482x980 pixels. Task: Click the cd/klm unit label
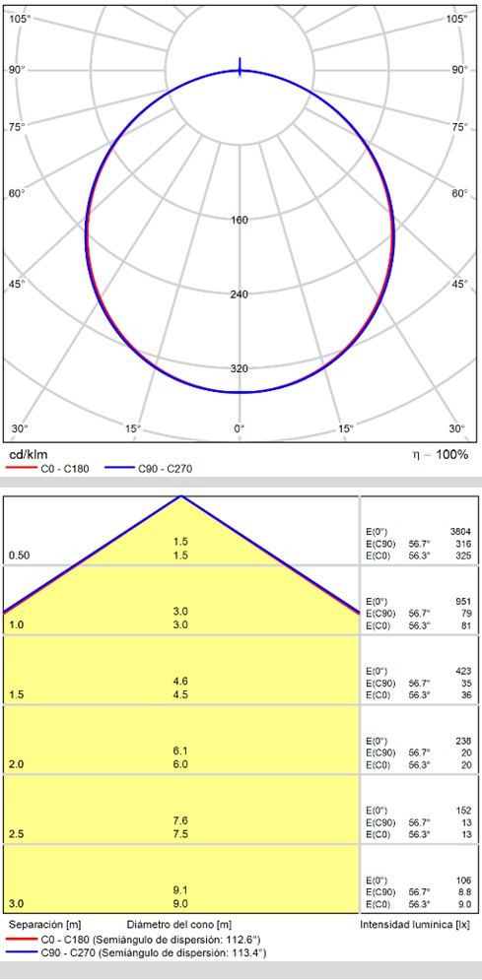pyautogui.click(x=20, y=454)
